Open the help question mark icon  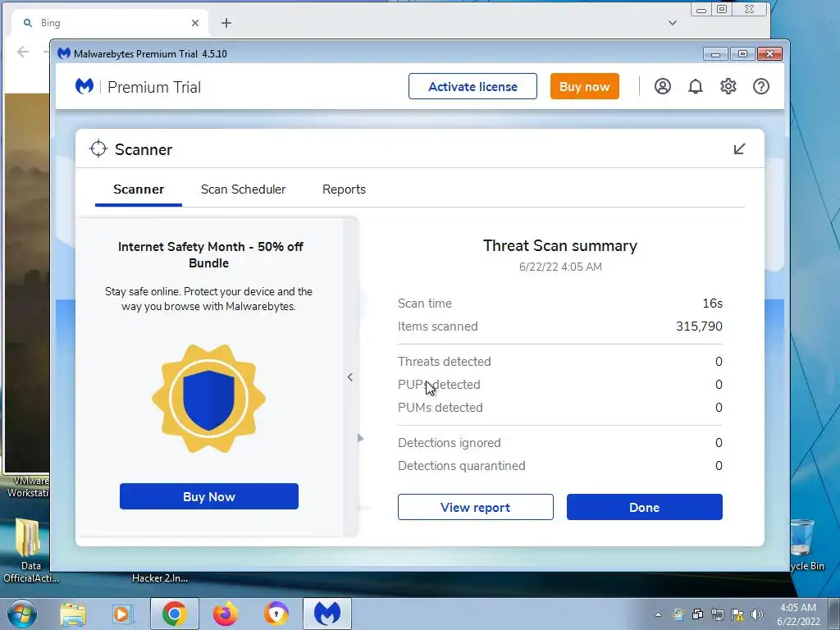click(760, 86)
